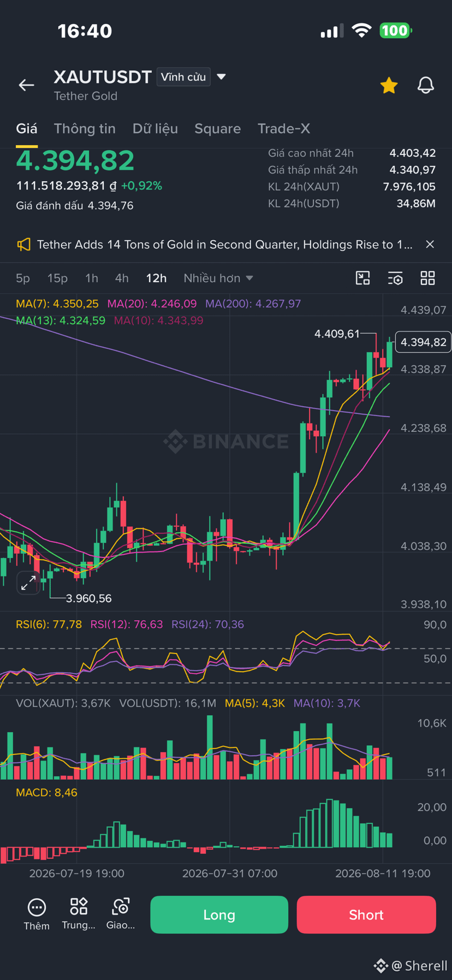Screen dimensions: 452x980
Task: Tap the 2026-07-31 07:00 date label
Action: coord(230,874)
